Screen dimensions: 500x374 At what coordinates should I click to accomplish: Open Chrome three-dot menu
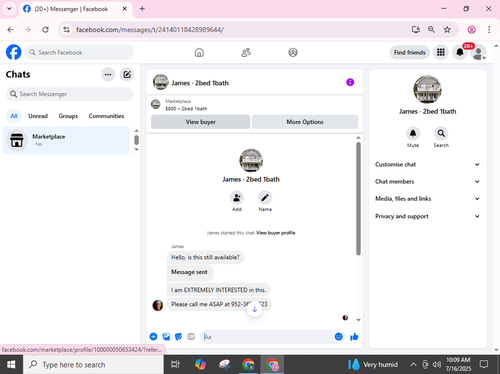pyautogui.click(x=489, y=30)
